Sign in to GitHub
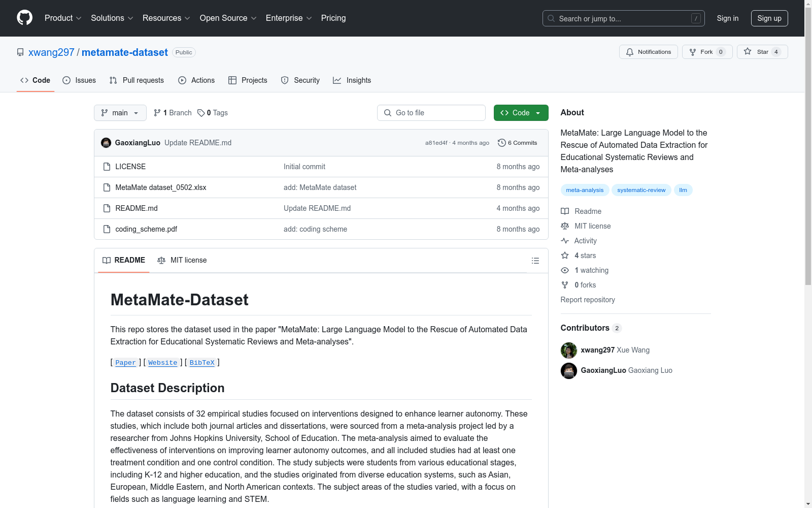Image resolution: width=812 pixels, height=508 pixels. coord(728,18)
